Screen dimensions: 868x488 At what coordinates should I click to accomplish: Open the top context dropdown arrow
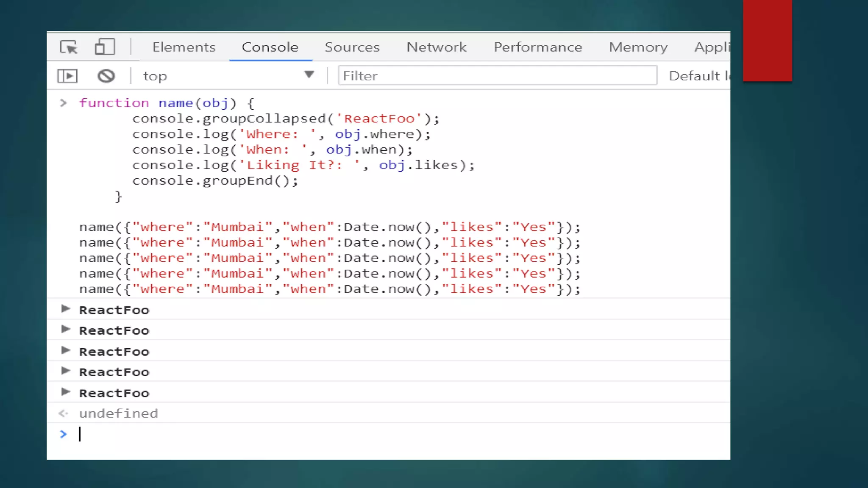pos(309,75)
